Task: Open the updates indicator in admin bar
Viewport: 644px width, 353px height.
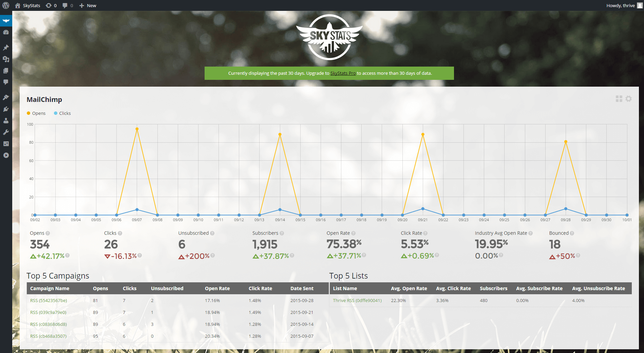Action: [x=51, y=5]
